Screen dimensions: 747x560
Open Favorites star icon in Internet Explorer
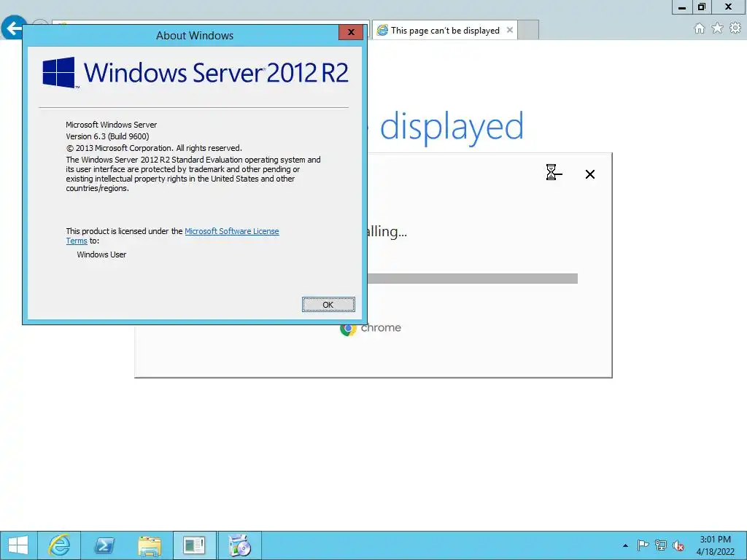[717, 28]
